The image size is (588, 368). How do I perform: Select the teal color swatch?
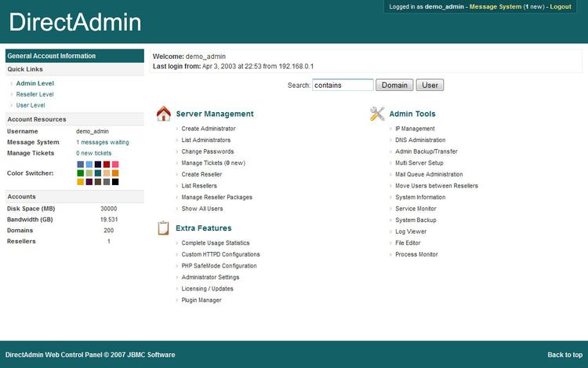(98, 173)
